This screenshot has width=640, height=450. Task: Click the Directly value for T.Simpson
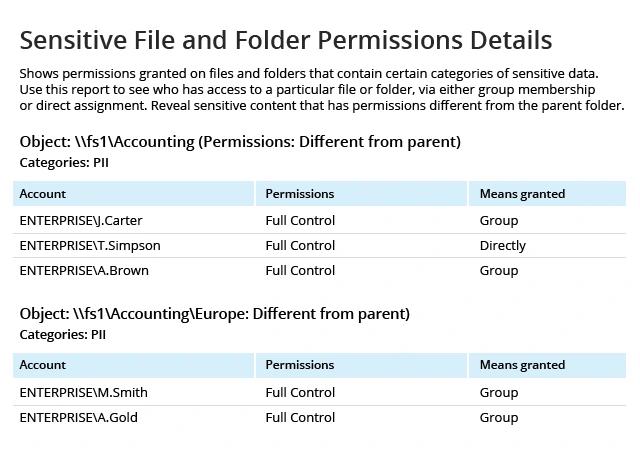pyautogui.click(x=502, y=246)
